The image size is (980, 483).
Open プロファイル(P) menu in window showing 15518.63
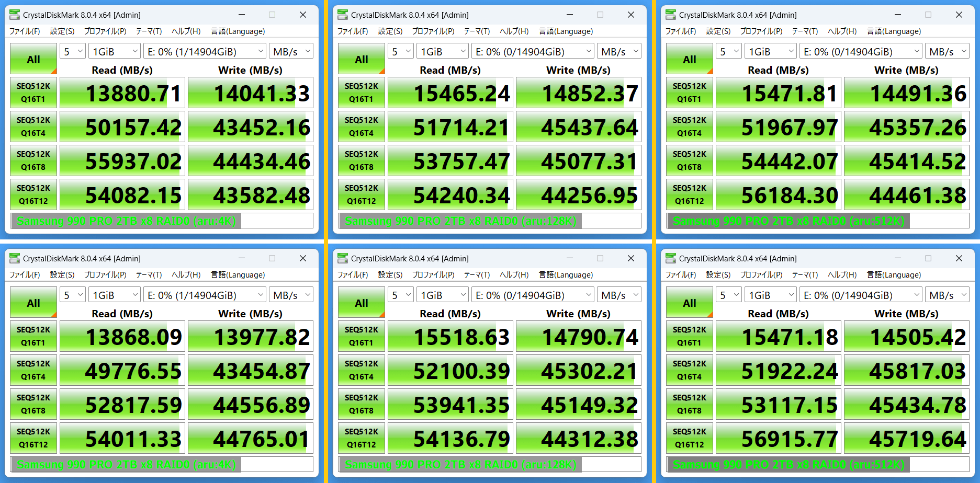433,275
